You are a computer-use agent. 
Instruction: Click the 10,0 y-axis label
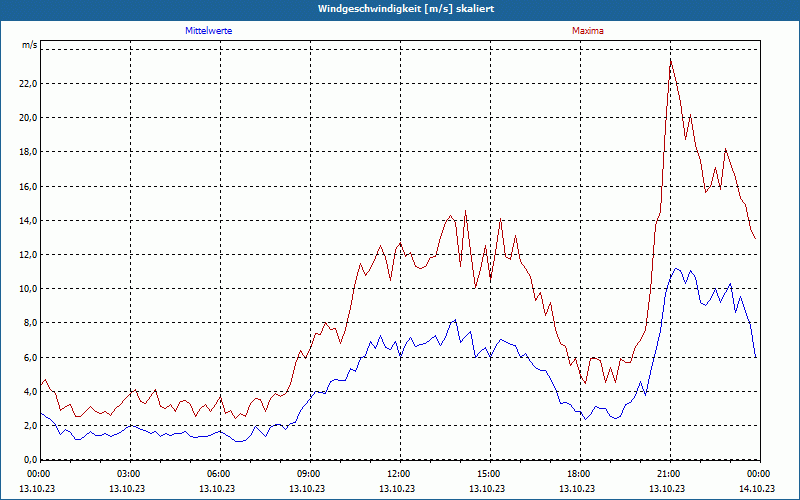point(28,289)
